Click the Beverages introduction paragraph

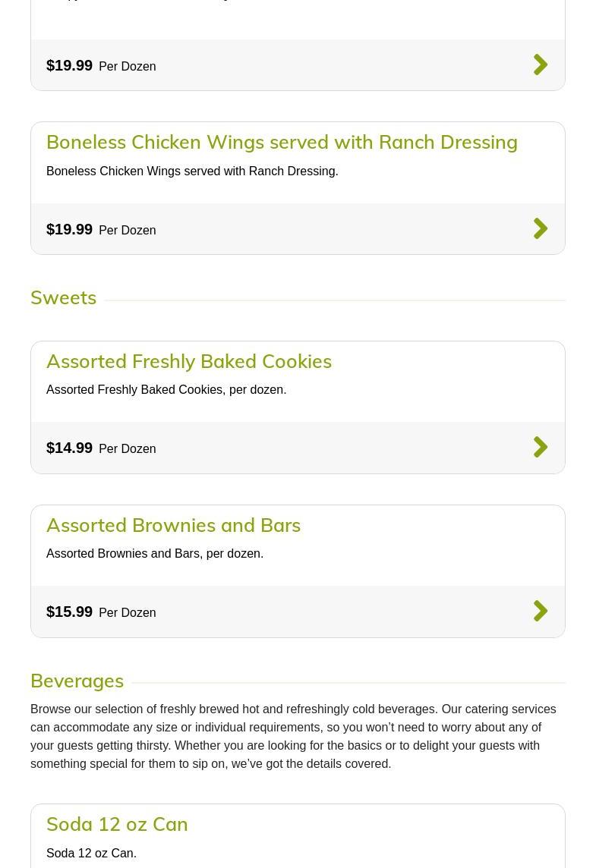293,736
